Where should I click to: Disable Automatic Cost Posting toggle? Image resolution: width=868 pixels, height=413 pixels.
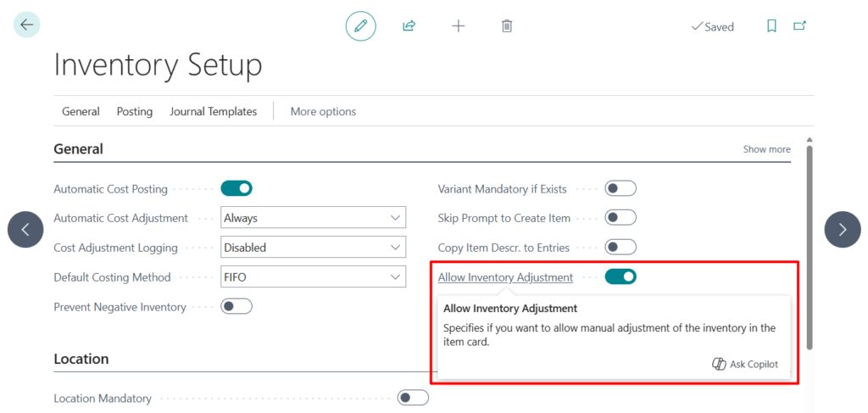[236, 188]
